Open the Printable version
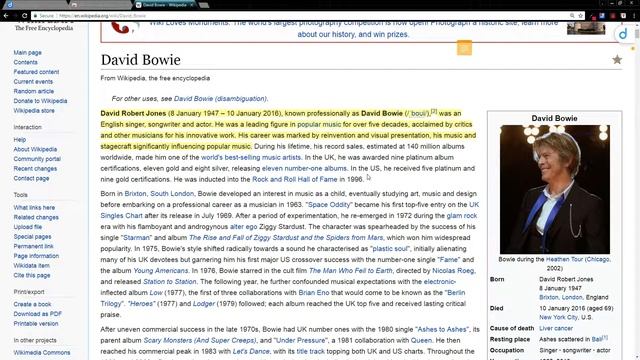The width and height of the screenshot is (640, 360). (x=36, y=324)
